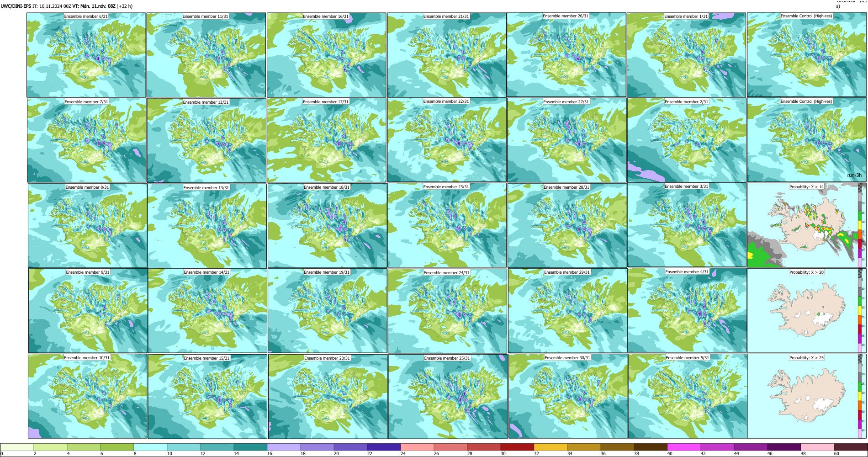Pick the Ensemble member 2/31 map
Screen dimensions: 868x457
pyautogui.click(x=687, y=140)
